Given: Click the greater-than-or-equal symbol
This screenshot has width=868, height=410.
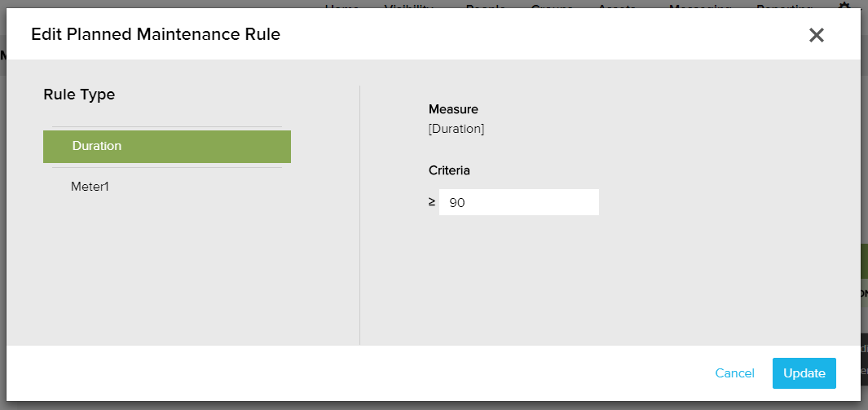Looking at the screenshot, I should click(x=432, y=202).
